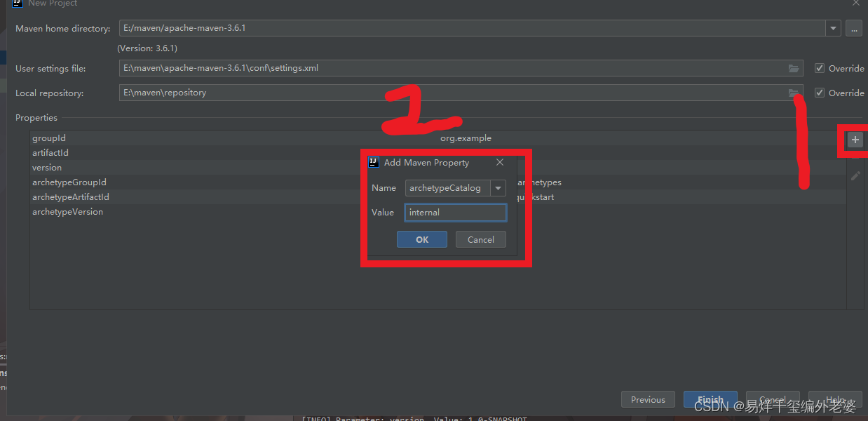Select the archetypeArtifactId property row
The image size is (868, 421).
point(438,196)
